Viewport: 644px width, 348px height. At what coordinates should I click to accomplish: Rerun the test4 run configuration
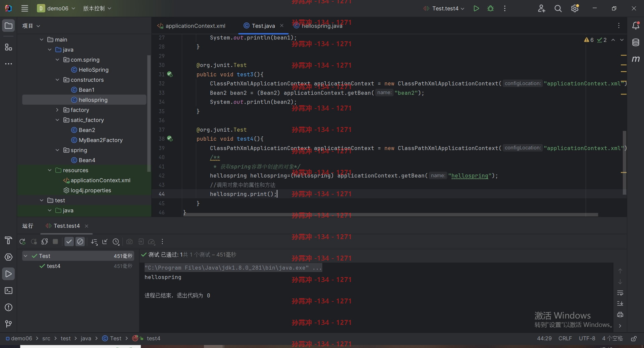tap(22, 241)
